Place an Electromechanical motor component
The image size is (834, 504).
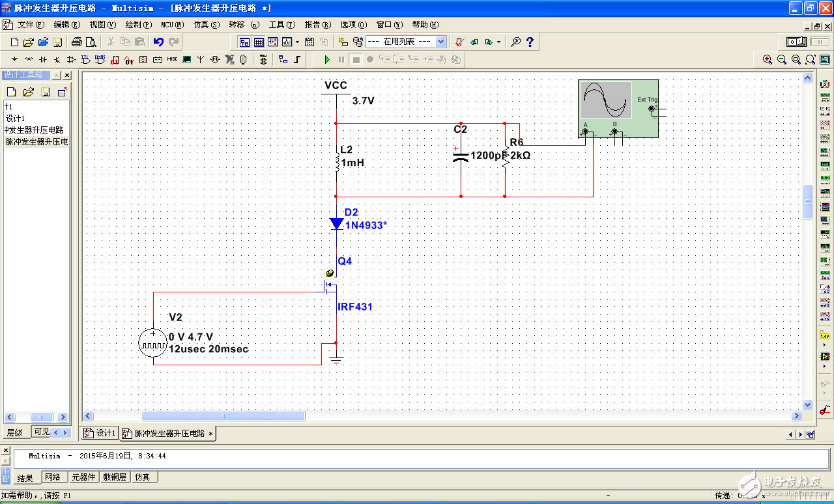214,59
